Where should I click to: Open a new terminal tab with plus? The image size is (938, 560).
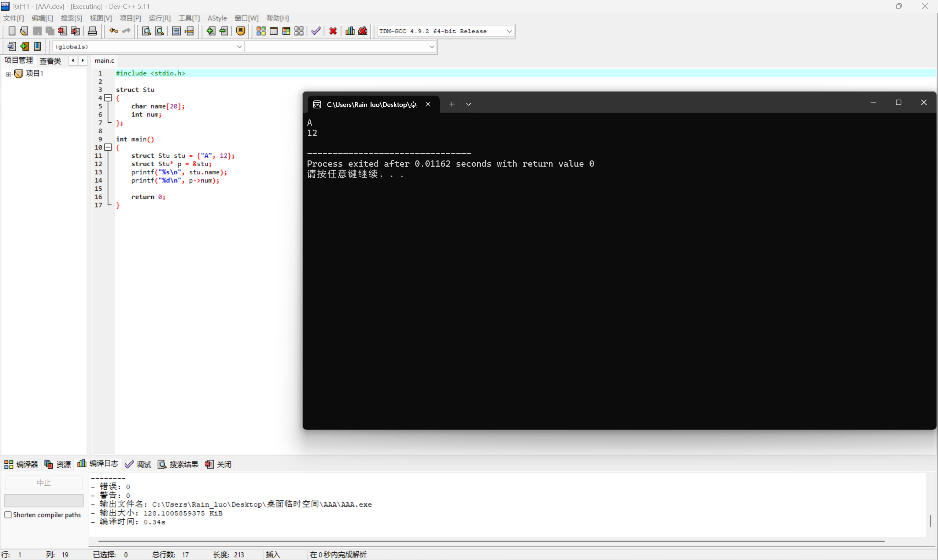451,104
